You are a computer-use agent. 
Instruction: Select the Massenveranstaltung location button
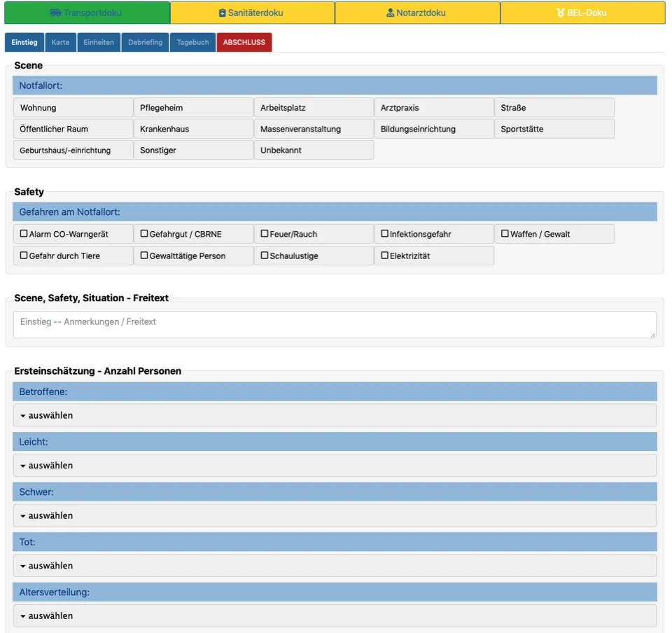(x=314, y=129)
